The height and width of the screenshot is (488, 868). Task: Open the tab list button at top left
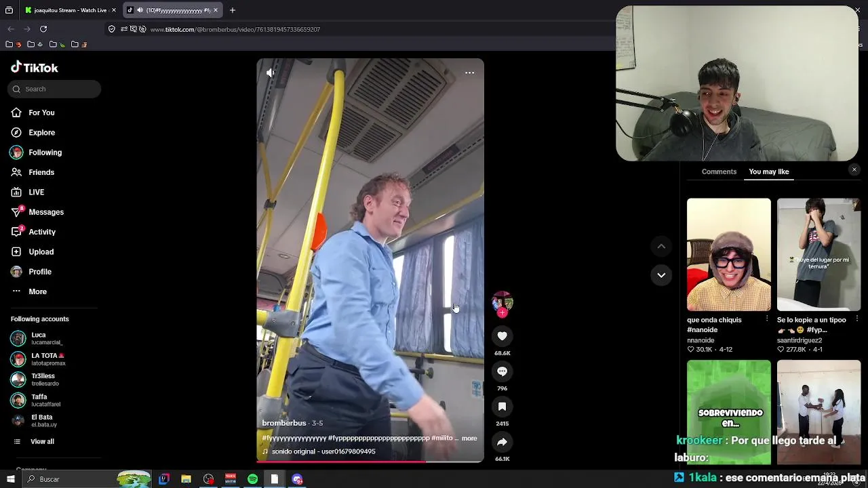coord(9,10)
